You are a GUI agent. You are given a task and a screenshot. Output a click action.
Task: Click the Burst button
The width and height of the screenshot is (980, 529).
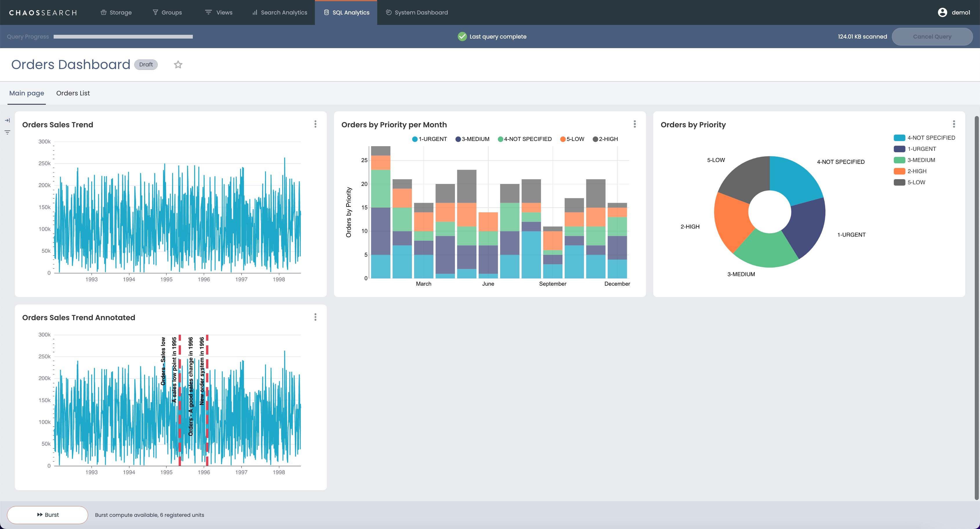(x=48, y=515)
